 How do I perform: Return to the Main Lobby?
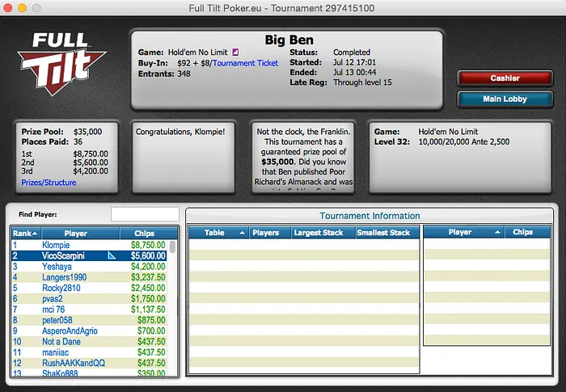[x=505, y=99]
